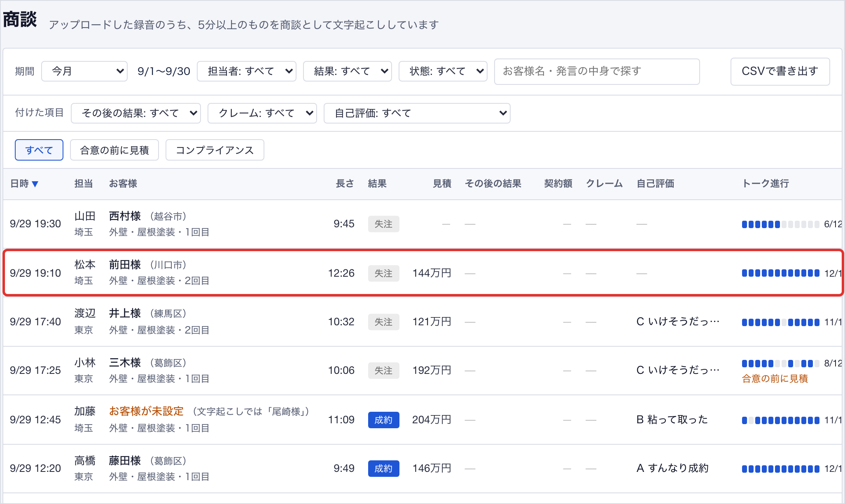Open the 前田様 customer row
Screen dimensions: 845x504
(422, 273)
